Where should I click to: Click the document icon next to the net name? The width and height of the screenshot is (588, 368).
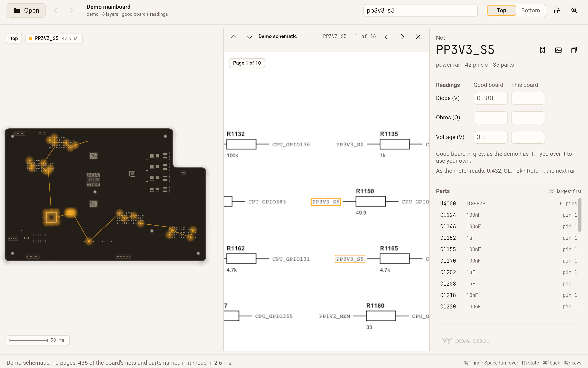542,50
